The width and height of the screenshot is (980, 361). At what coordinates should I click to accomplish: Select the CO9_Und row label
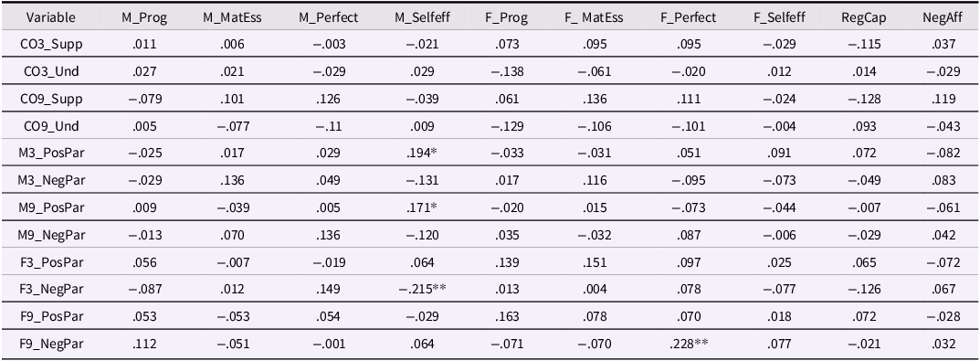coord(51,126)
